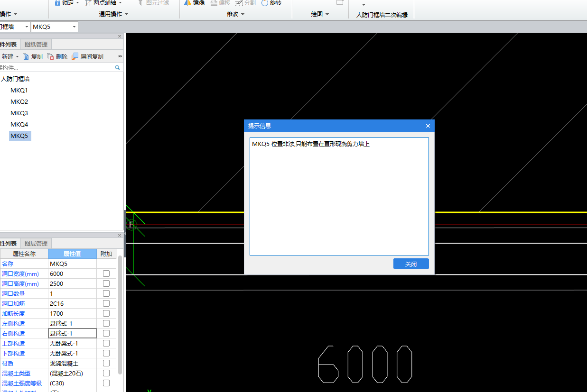Viewport: 587px width, 392px height.
Task: Open the 门框墙 component type dropdown
Action: pos(27,27)
